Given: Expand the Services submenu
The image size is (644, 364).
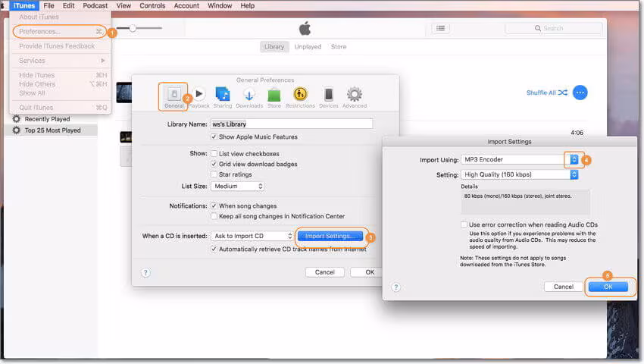Looking at the screenshot, I should 61,61.
